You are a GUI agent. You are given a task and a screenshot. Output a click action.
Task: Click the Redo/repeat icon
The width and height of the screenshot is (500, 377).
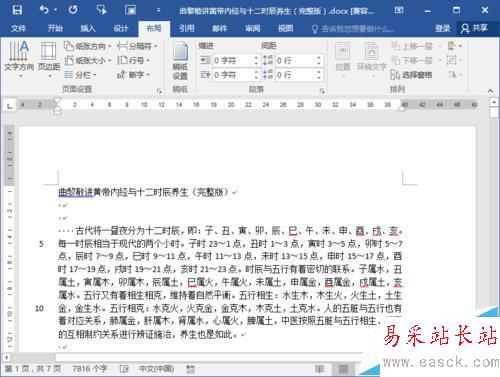coord(73,10)
